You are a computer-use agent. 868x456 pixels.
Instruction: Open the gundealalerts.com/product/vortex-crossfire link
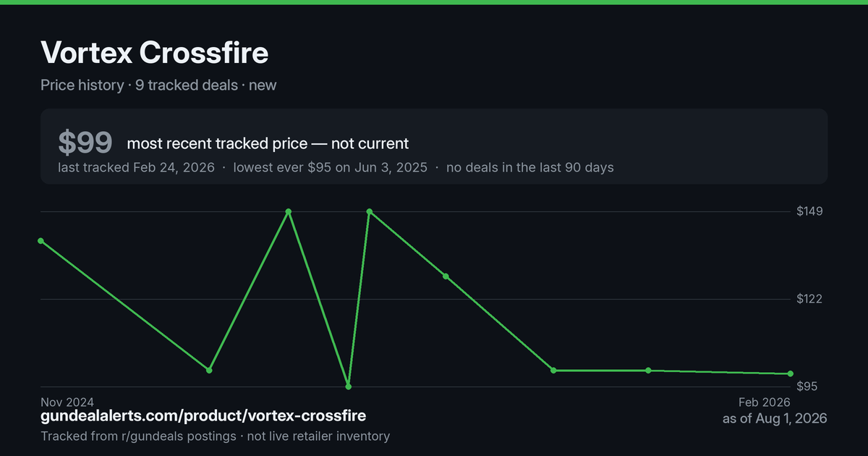[x=203, y=416]
